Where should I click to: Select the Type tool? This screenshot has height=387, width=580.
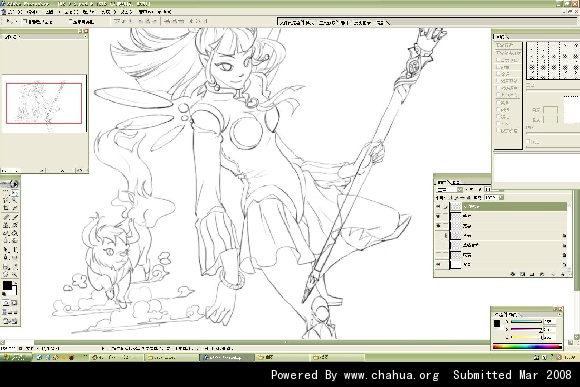15,249
